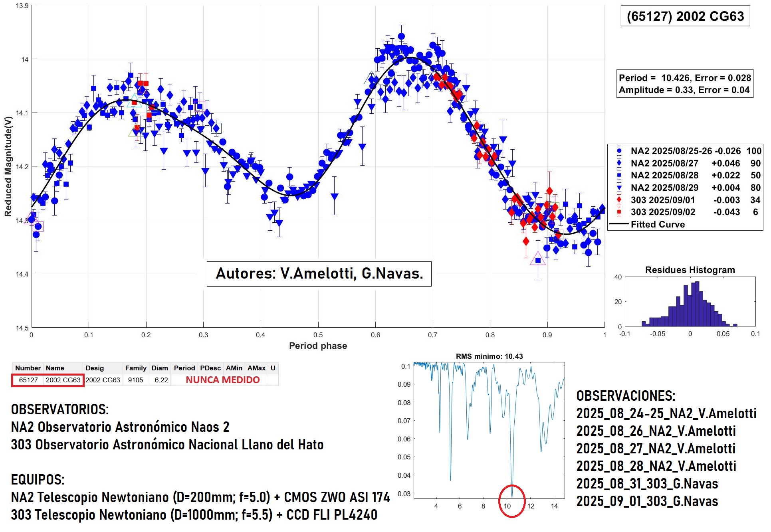Click the blue diamond legend marker for 2025/08/27
Image resolution: width=771 pixels, height=532 pixels.
pyautogui.click(x=619, y=163)
